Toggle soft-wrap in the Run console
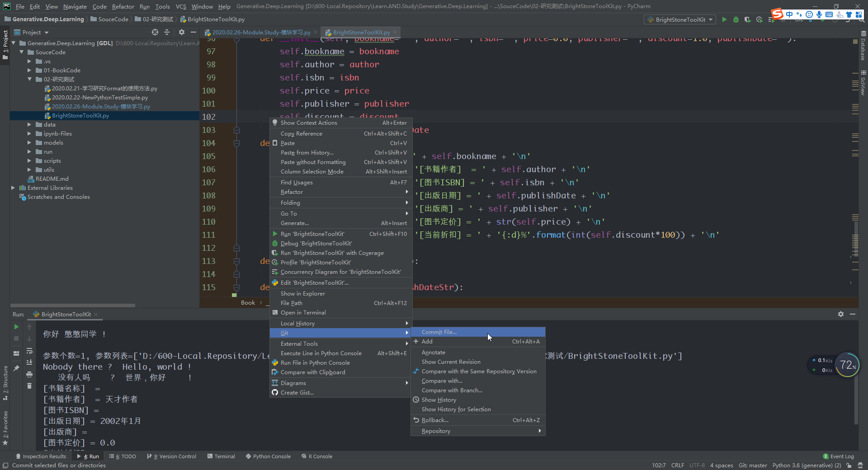The height and width of the screenshot is (470, 868). pos(29,351)
